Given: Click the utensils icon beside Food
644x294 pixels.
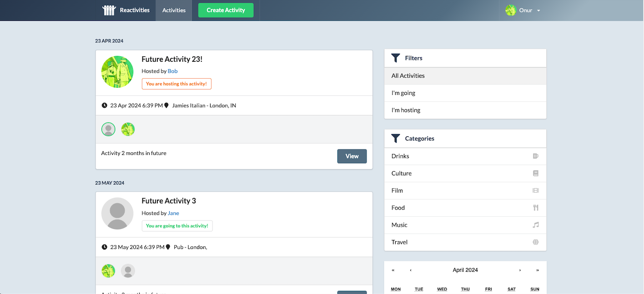Looking at the screenshot, I should click(x=535, y=208).
